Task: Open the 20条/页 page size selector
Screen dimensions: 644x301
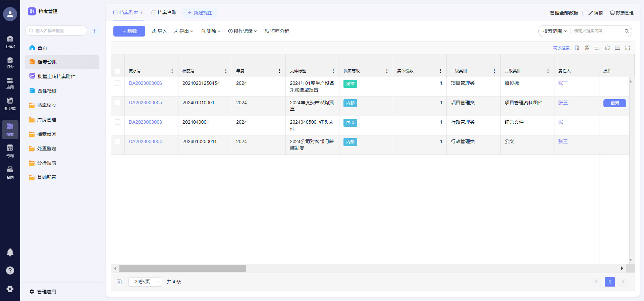Action: (x=145, y=282)
